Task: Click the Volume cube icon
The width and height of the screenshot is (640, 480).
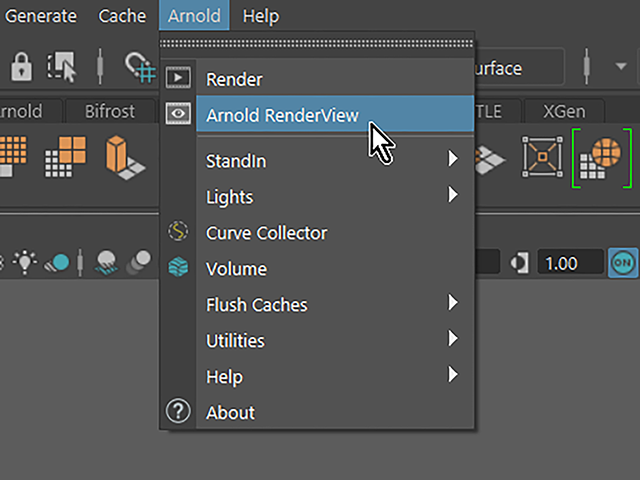Action: [178, 267]
